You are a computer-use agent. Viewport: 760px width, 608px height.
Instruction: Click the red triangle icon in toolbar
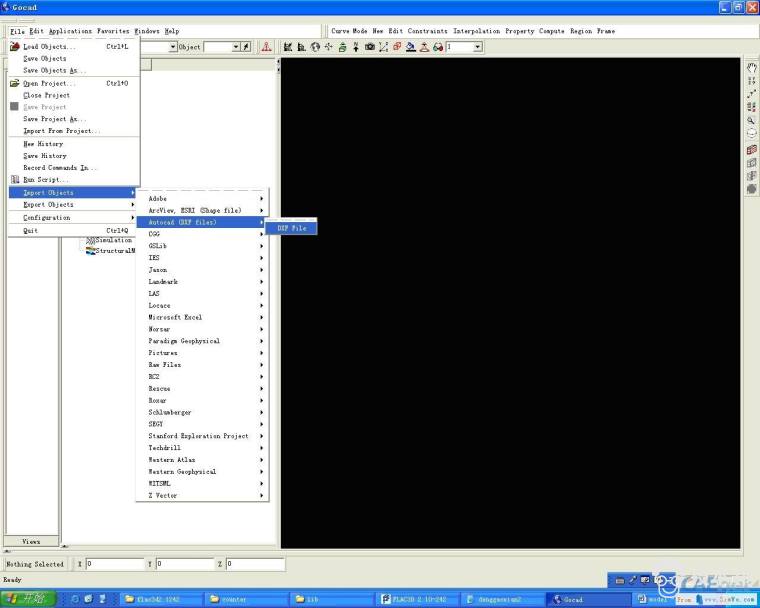[x=266, y=47]
